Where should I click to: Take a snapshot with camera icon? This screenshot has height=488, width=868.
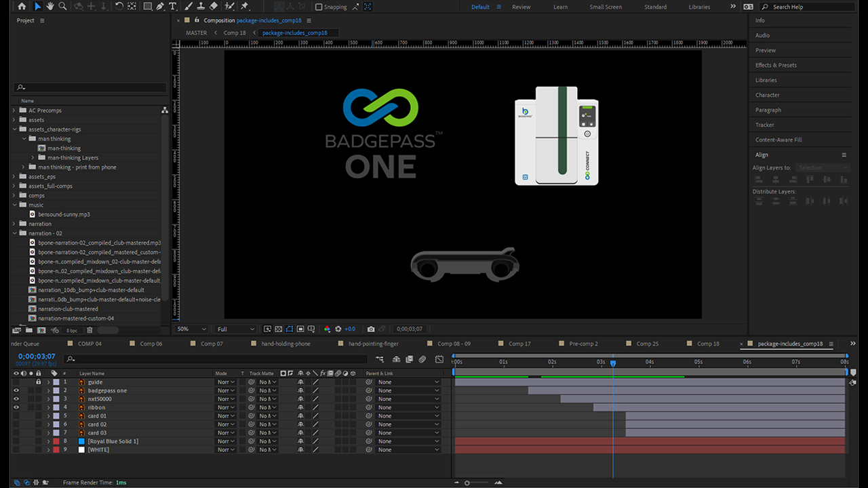[371, 329]
